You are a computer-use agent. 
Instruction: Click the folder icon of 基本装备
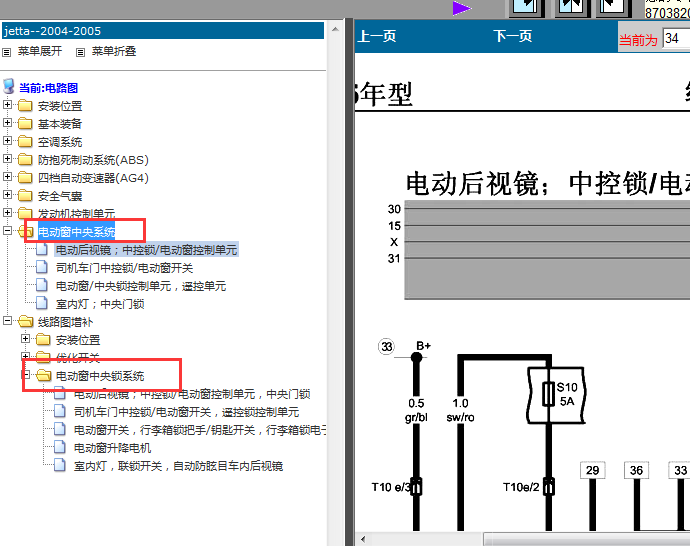(x=25, y=124)
